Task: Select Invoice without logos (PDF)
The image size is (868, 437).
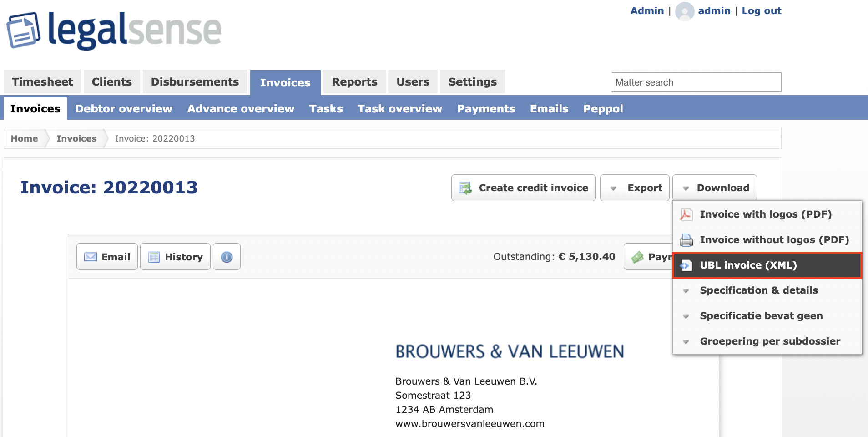Action: 767,240
